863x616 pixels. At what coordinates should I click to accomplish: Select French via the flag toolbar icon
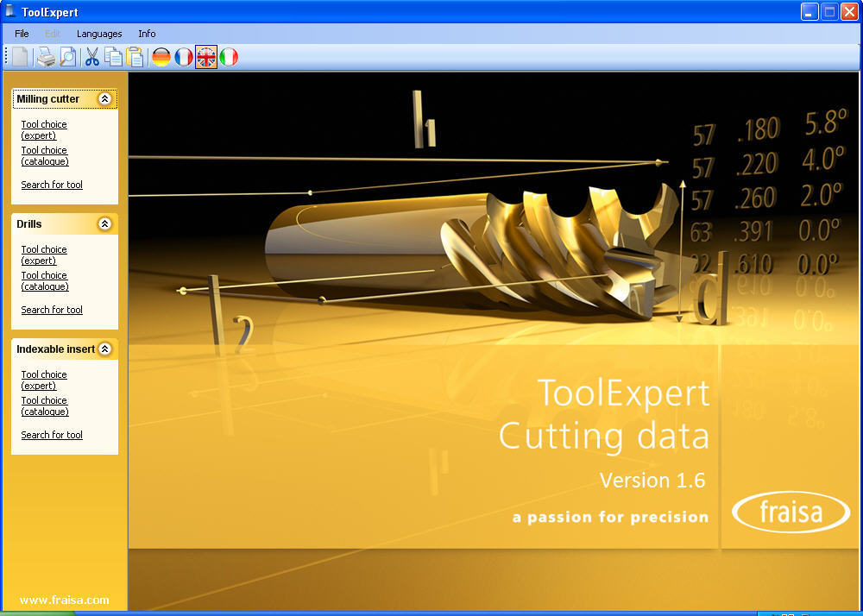183,56
